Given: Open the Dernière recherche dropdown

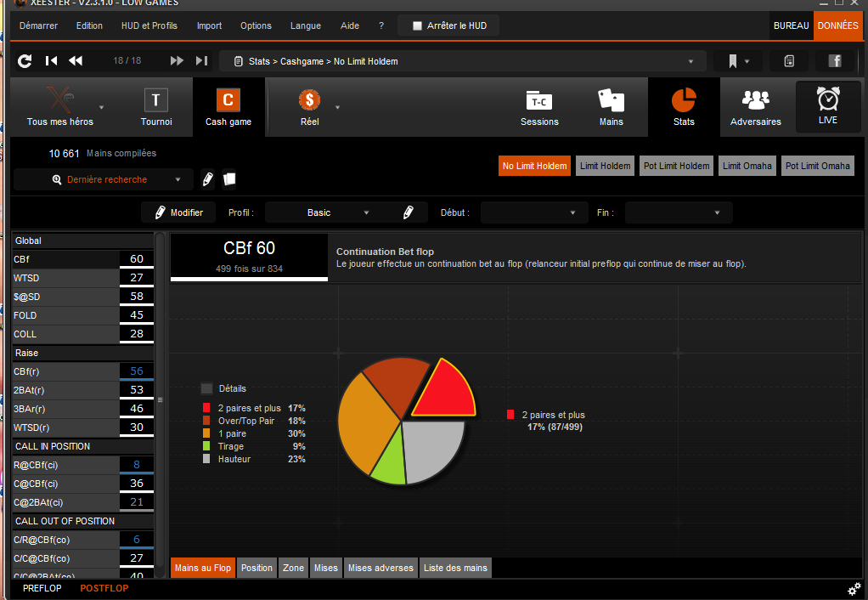Looking at the screenshot, I should click(x=104, y=179).
